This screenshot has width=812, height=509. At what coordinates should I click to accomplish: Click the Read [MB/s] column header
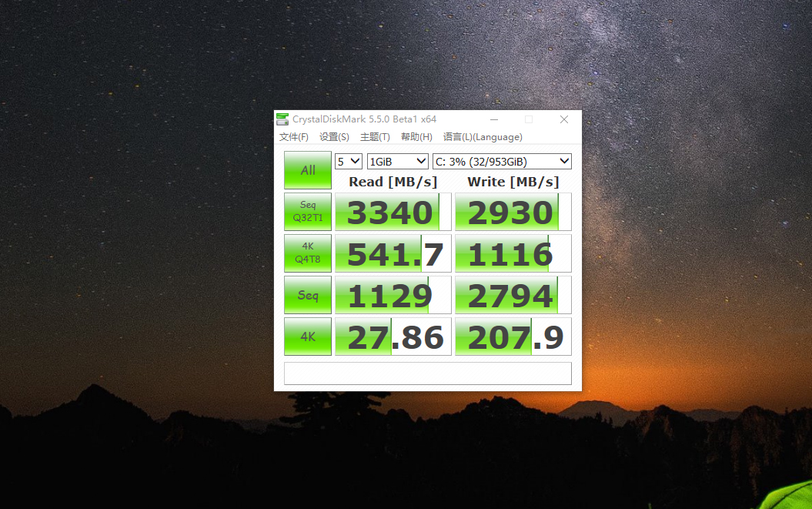(393, 182)
